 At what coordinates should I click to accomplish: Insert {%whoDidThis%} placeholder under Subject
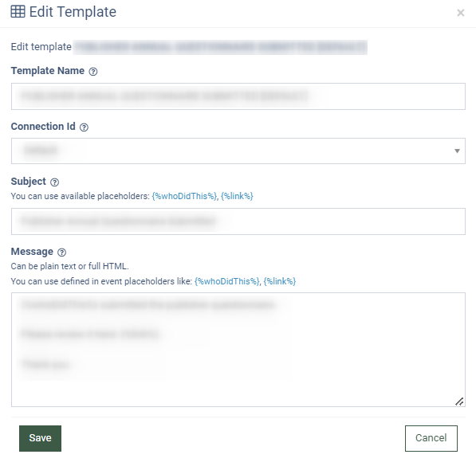tap(184, 196)
